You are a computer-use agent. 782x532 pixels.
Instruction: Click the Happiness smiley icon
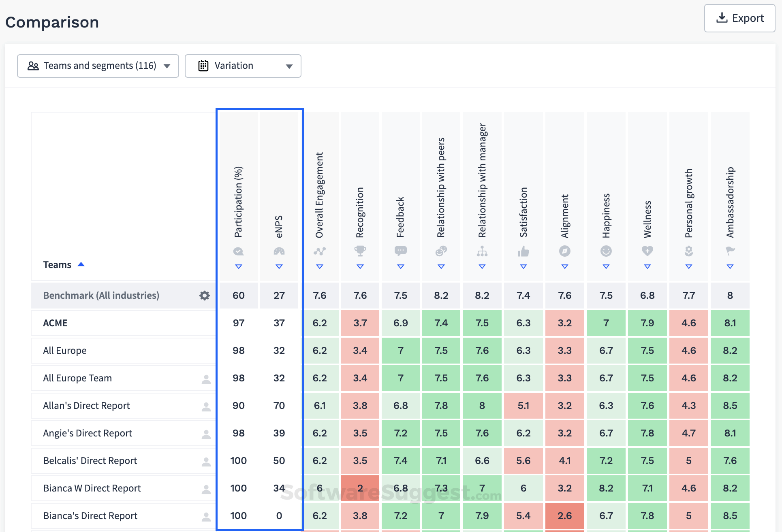tap(606, 251)
